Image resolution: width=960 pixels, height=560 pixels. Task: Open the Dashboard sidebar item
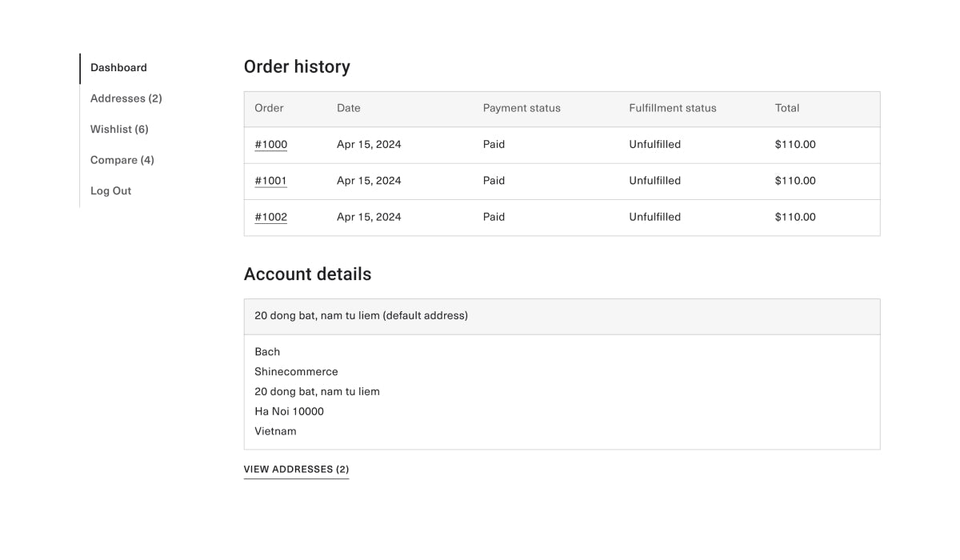pos(118,68)
